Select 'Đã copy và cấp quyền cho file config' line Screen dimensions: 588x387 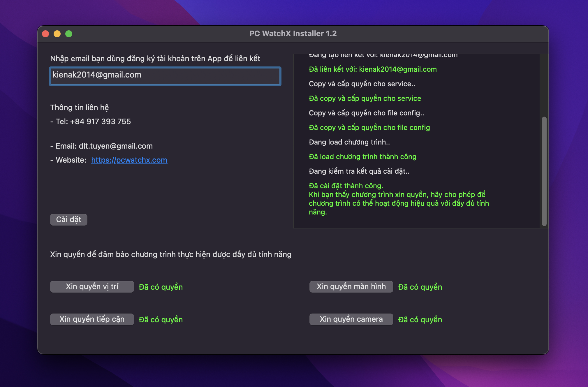click(369, 127)
